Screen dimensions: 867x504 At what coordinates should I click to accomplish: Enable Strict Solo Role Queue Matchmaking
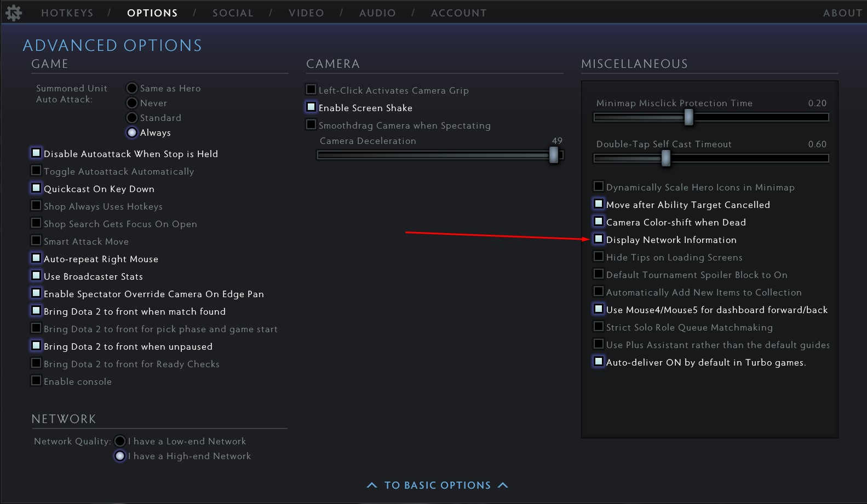[x=599, y=327]
